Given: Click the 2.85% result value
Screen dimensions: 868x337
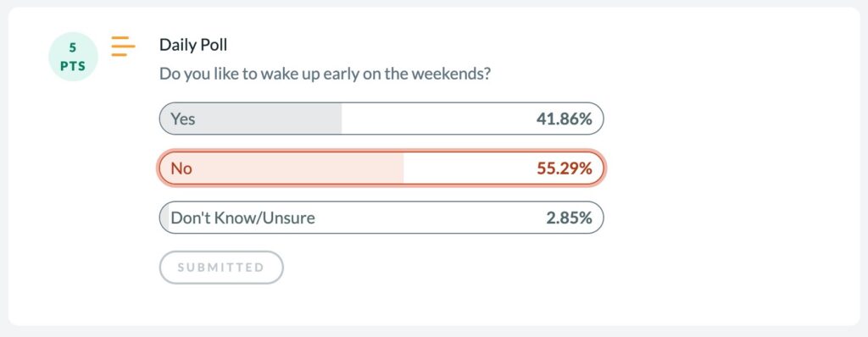Looking at the screenshot, I should coord(569,218).
